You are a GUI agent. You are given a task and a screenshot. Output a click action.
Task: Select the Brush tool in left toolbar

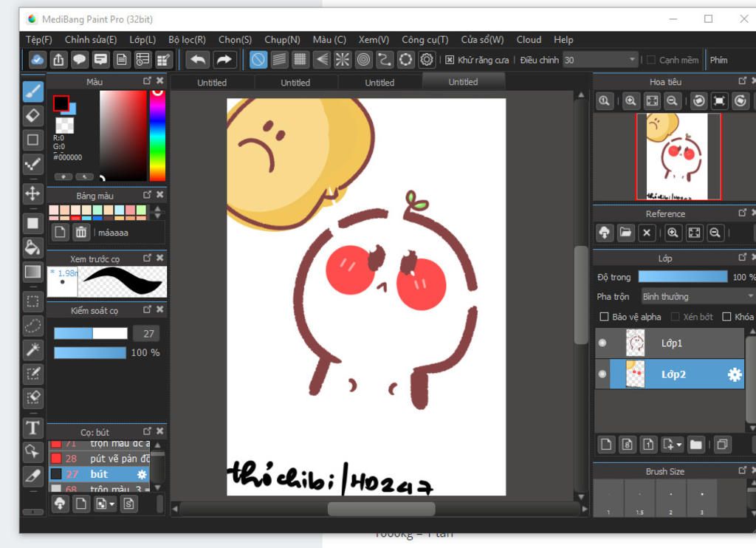[x=32, y=91]
